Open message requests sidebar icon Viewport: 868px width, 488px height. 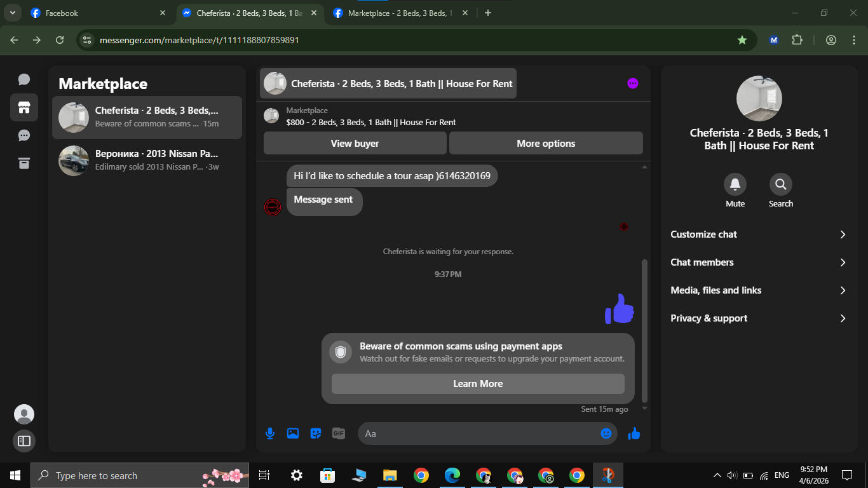click(x=24, y=135)
